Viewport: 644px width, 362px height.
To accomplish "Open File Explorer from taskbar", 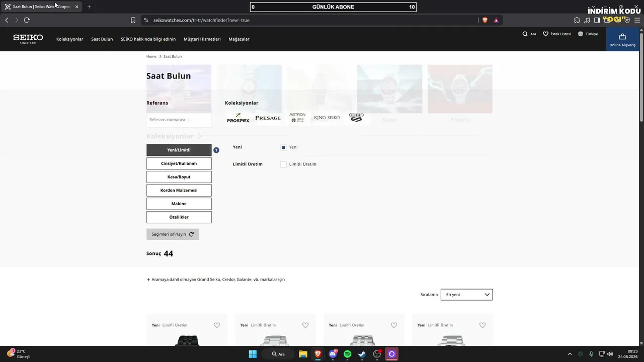I will (x=303, y=354).
